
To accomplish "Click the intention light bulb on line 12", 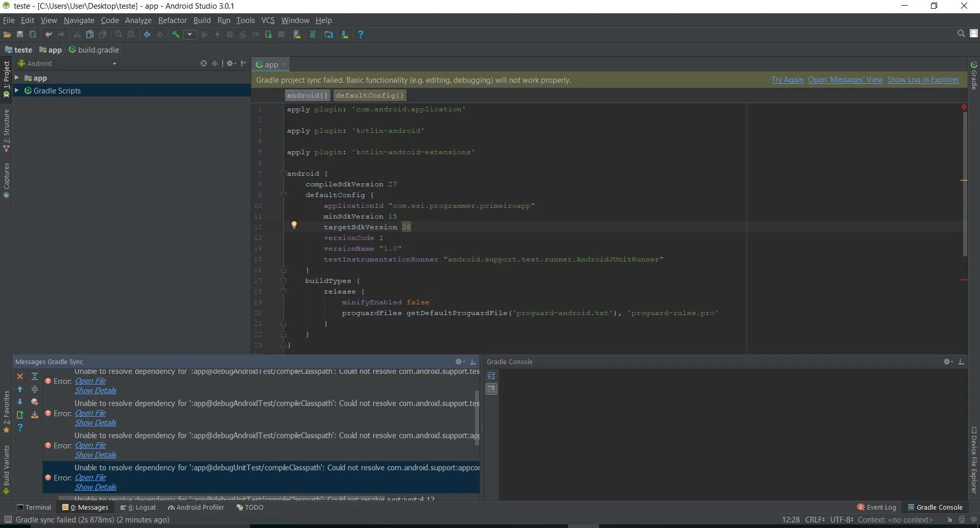I will [x=294, y=225].
